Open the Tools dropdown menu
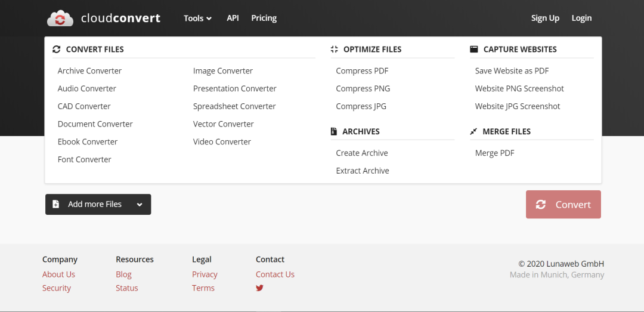Image resolution: width=644 pixels, height=312 pixels. coord(197,18)
